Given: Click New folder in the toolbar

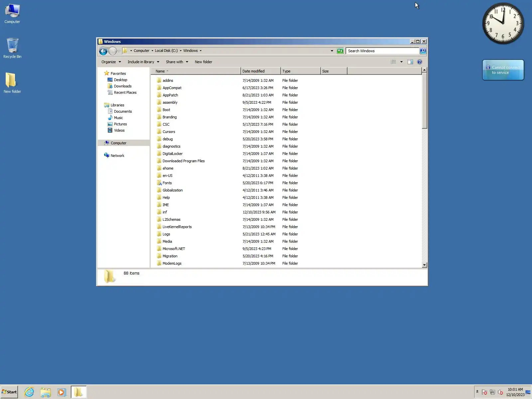Looking at the screenshot, I should (203, 62).
